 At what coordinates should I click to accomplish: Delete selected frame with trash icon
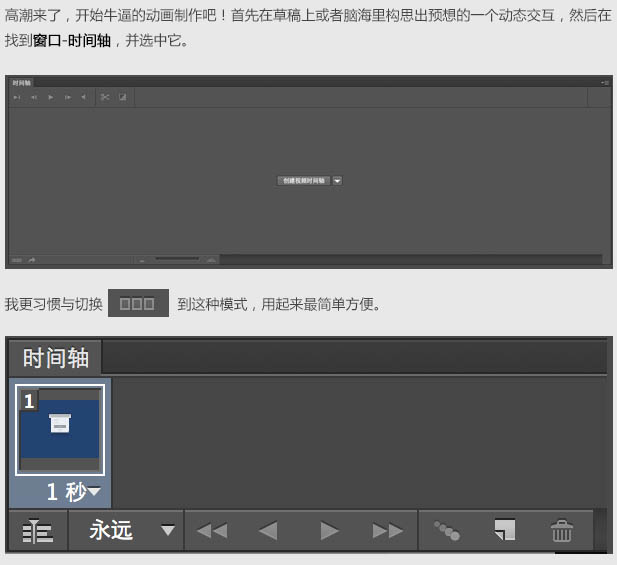(562, 531)
